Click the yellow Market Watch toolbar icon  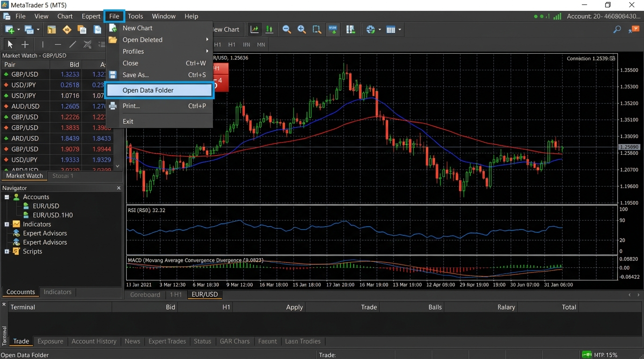51,29
